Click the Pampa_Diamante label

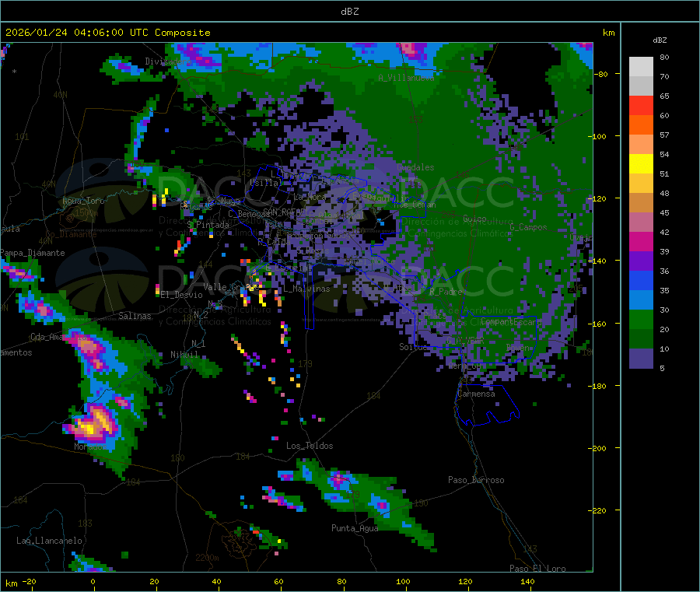point(33,253)
